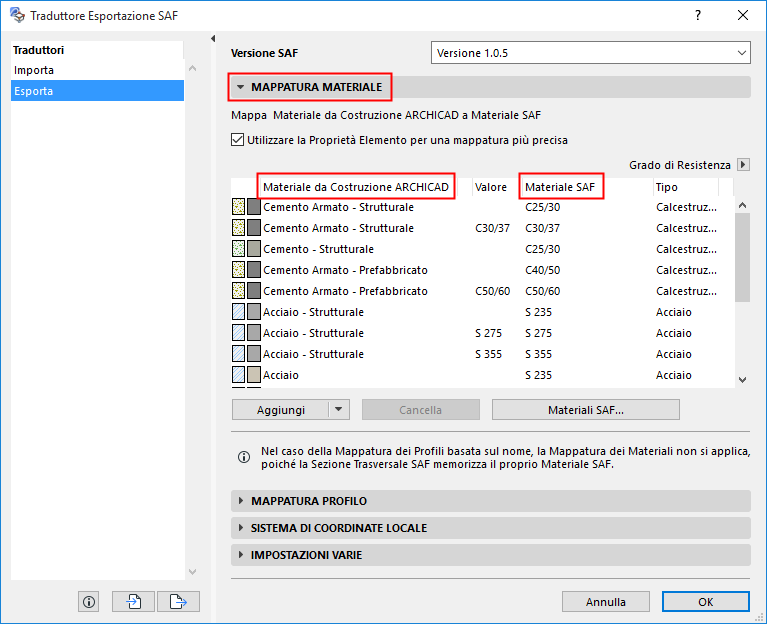Viewport: 767px width, 624px height.
Task: Click hatch icon of Acciaio - Strutturale S 355 row
Action: tap(238, 354)
